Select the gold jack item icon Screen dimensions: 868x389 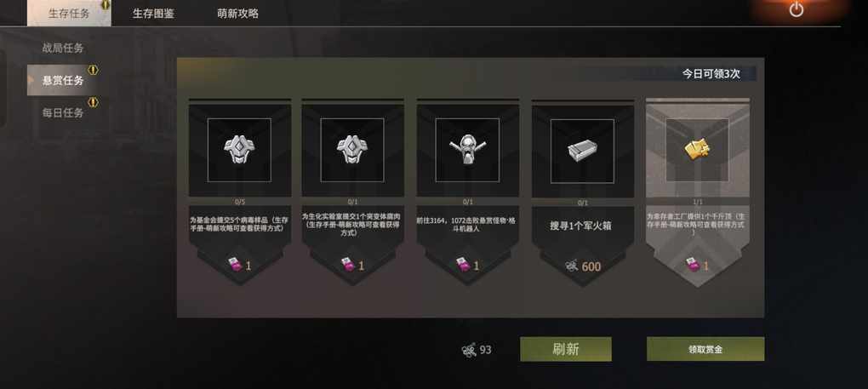coord(697,150)
